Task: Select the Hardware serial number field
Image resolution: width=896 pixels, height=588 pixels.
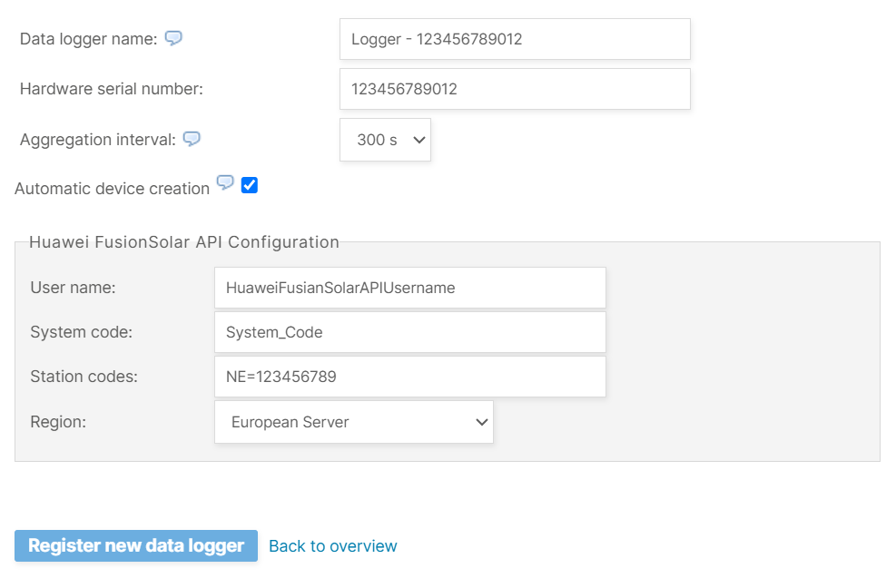Action: tap(515, 89)
